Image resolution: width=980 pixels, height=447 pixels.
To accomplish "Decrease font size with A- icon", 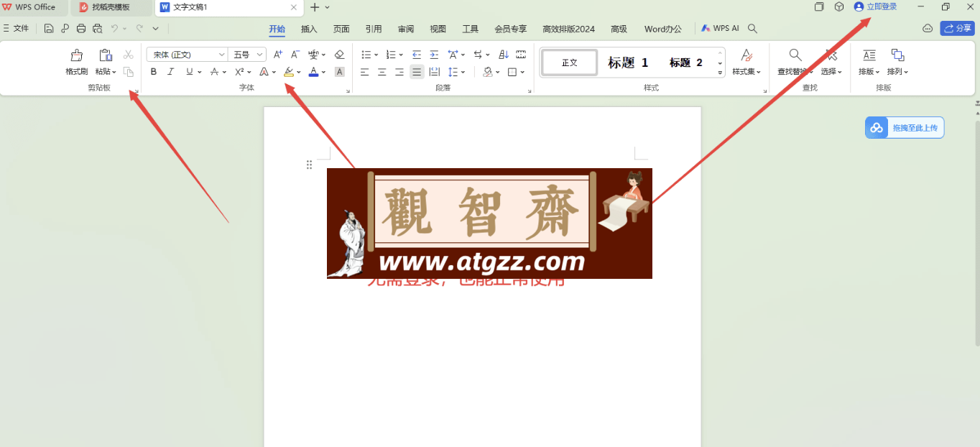I will tap(295, 55).
